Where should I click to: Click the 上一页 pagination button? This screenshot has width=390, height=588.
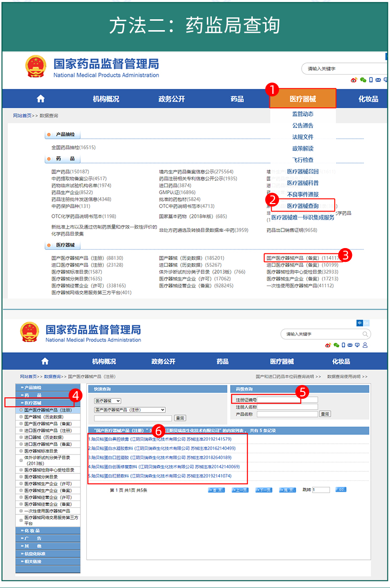(240, 490)
